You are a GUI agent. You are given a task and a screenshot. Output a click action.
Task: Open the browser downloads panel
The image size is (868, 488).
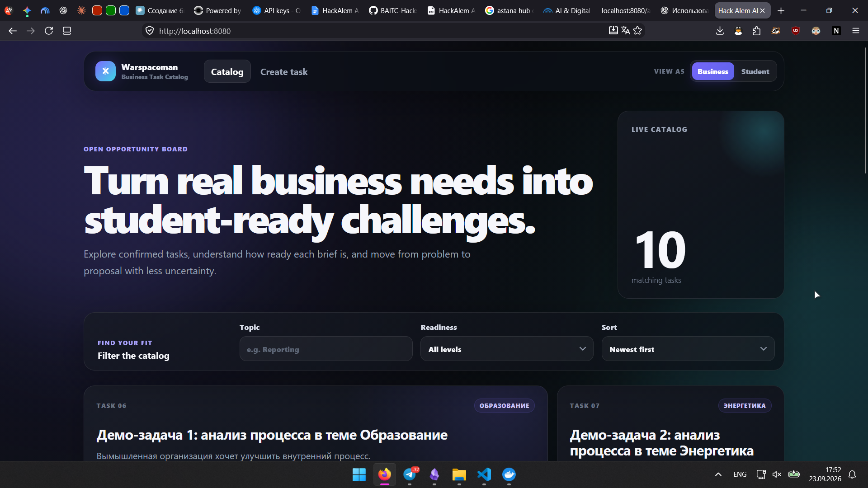coord(720,31)
